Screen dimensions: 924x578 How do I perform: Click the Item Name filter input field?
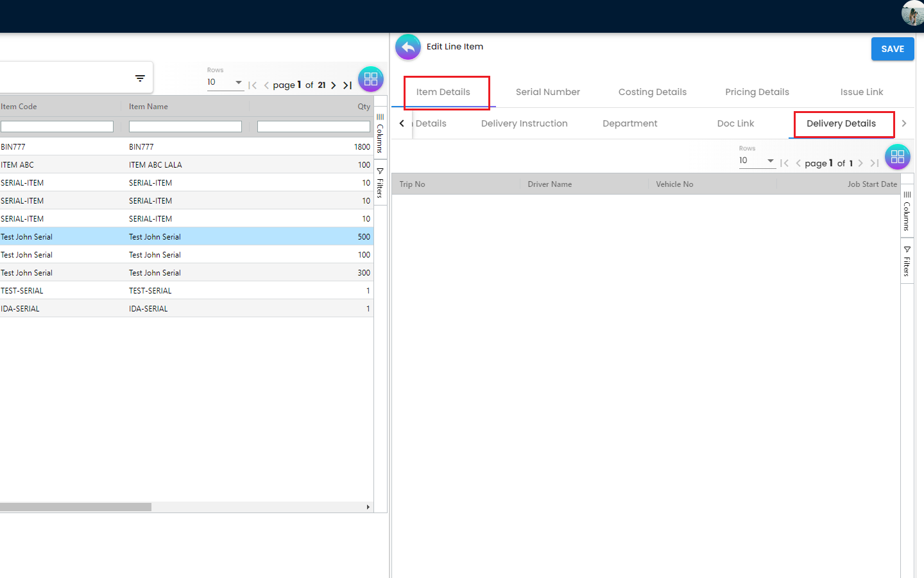pyautogui.click(x=185, y=127)
